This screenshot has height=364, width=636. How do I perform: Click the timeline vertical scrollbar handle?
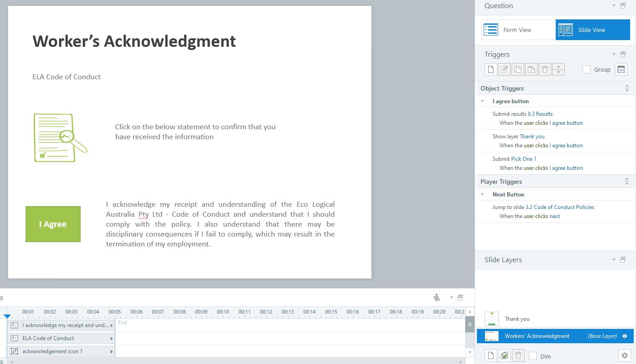469,324
